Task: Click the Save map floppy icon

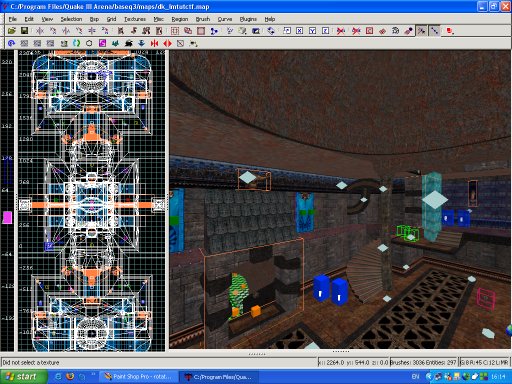Action: (24, 31)
